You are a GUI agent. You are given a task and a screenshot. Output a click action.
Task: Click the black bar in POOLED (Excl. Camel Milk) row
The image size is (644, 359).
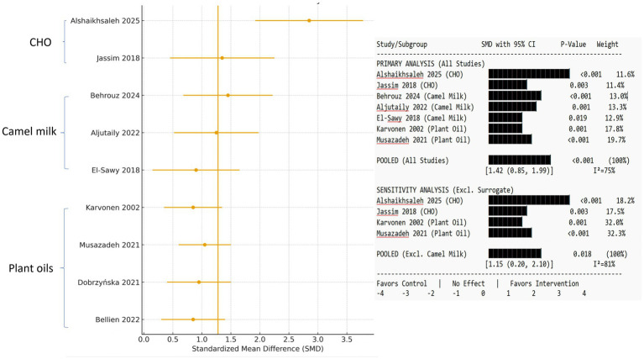(x=515, y=253)
